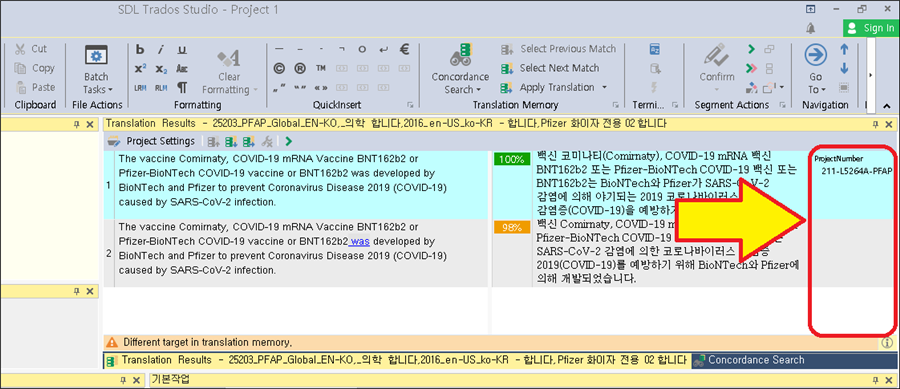900x389 pixels.
Task: Click Select Previous Match
Action: point(558,49)
